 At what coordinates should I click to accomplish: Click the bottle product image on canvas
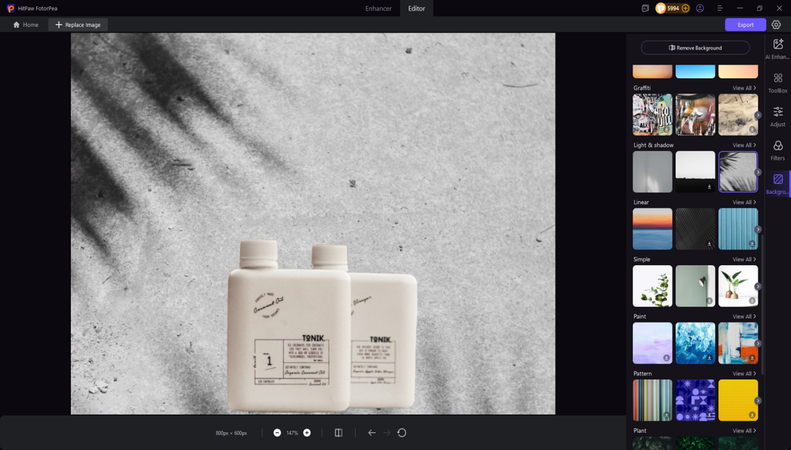click(322, 326)
